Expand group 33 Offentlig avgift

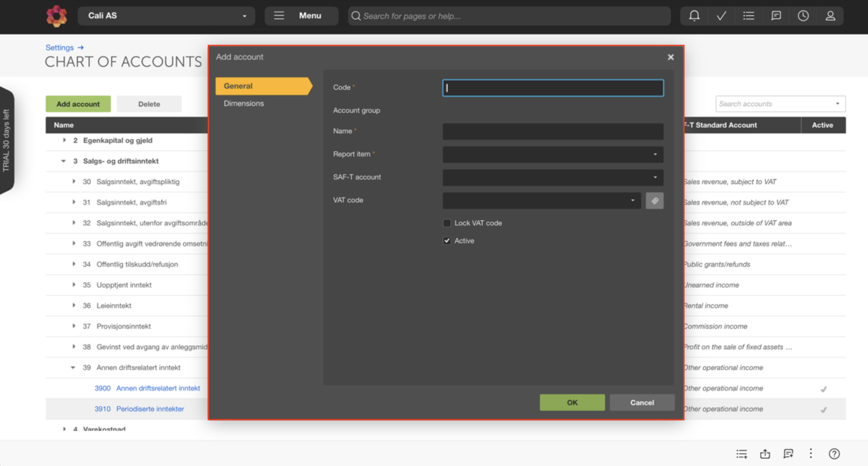click(x=74, y=244)
